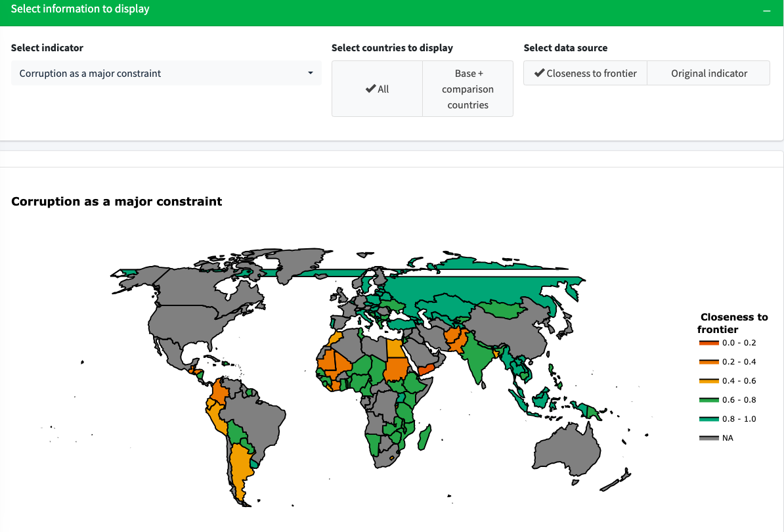This screenshot has width=784, height=532.
Task: Click the Select data source label
Action: (x=565, y=48)
